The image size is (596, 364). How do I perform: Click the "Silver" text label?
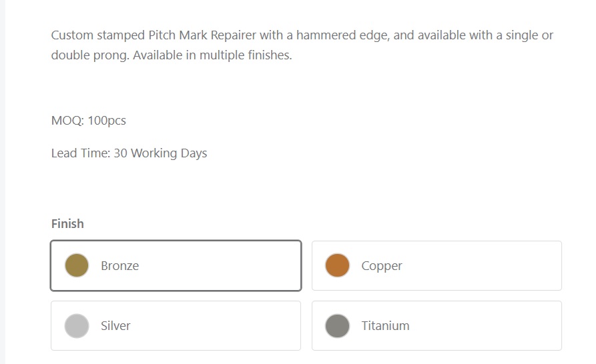(115, 325)
